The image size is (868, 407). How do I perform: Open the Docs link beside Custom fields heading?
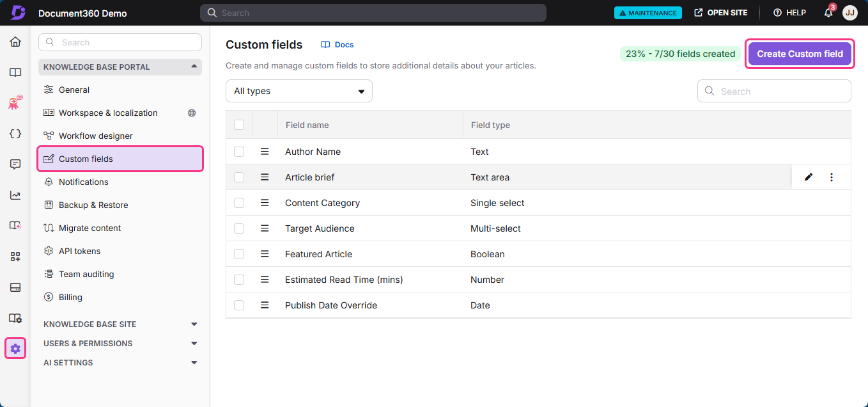point(337,44)
